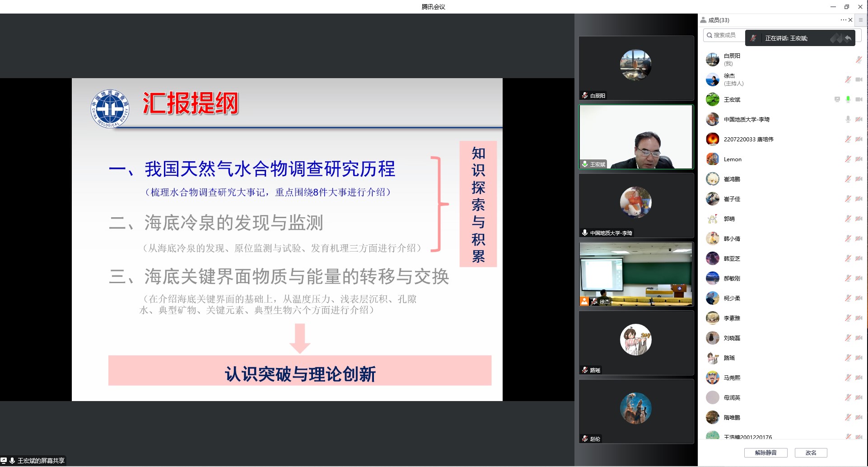Click 刘晓磊's muted microphone icon
The width and height of the screenshot is (868, 467).
click(x=848, y=338)
